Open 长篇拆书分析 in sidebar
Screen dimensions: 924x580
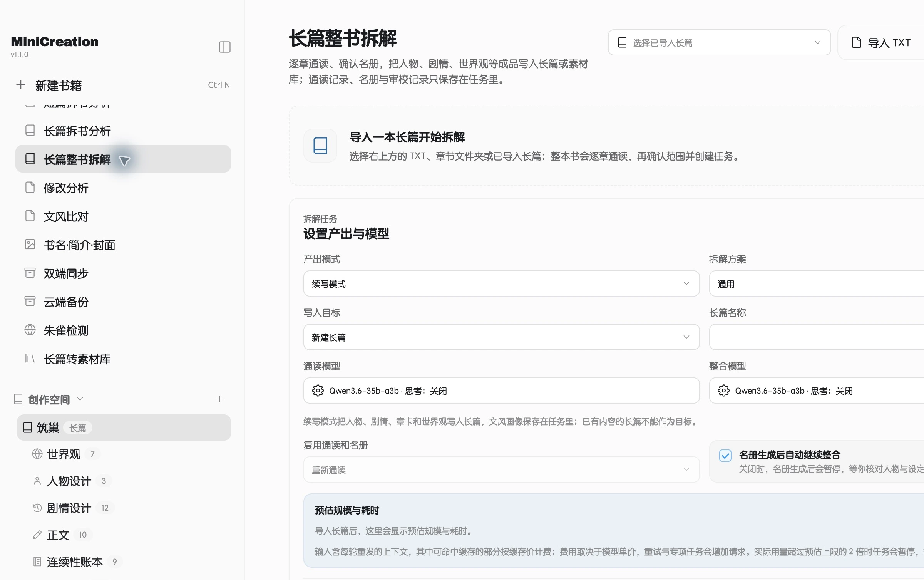point(123,131)
